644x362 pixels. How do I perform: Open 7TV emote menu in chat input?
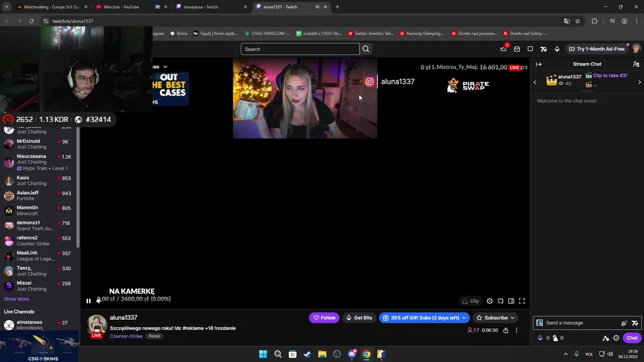pos(635,323)
